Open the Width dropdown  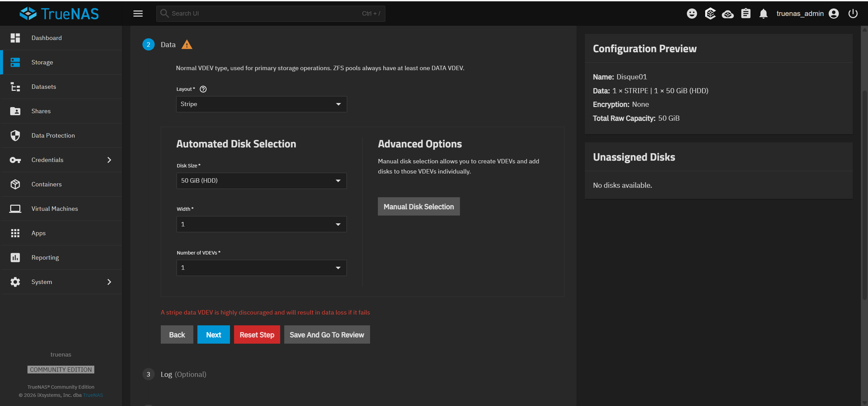(262, 224)
